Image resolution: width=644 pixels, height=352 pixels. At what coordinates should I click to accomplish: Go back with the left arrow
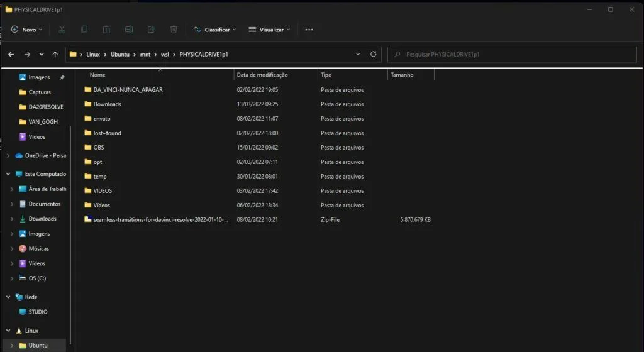click(11, 54)
